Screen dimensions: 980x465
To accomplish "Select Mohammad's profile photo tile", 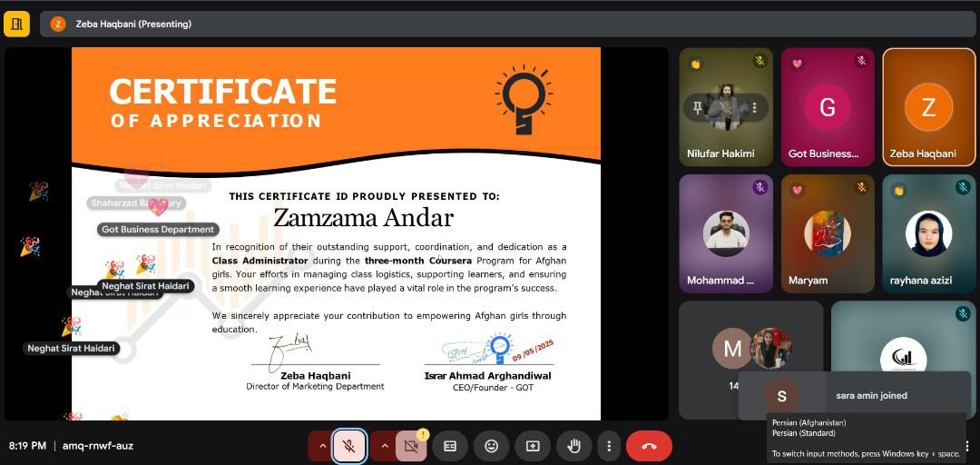I will pos(726,233).
